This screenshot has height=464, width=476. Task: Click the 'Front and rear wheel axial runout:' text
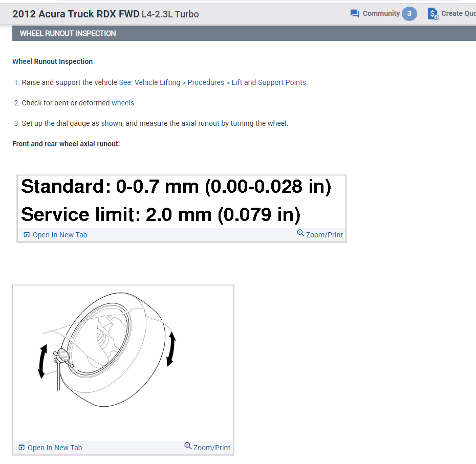[x=66, y=144]
